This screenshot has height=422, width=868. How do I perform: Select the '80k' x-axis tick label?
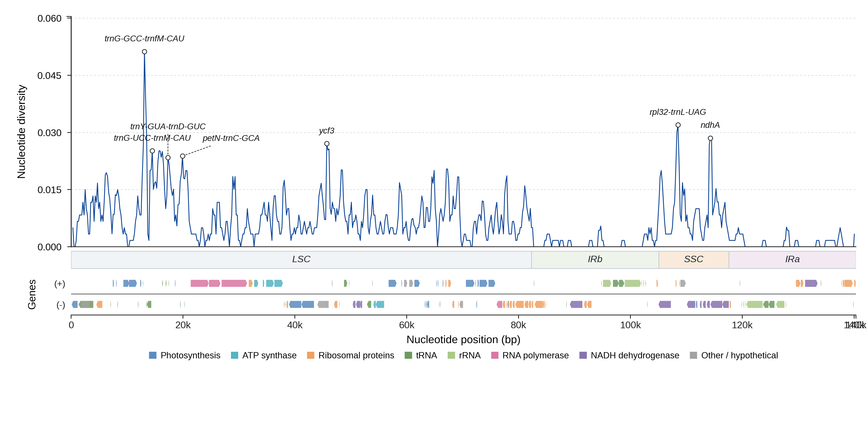click(518, 325)
